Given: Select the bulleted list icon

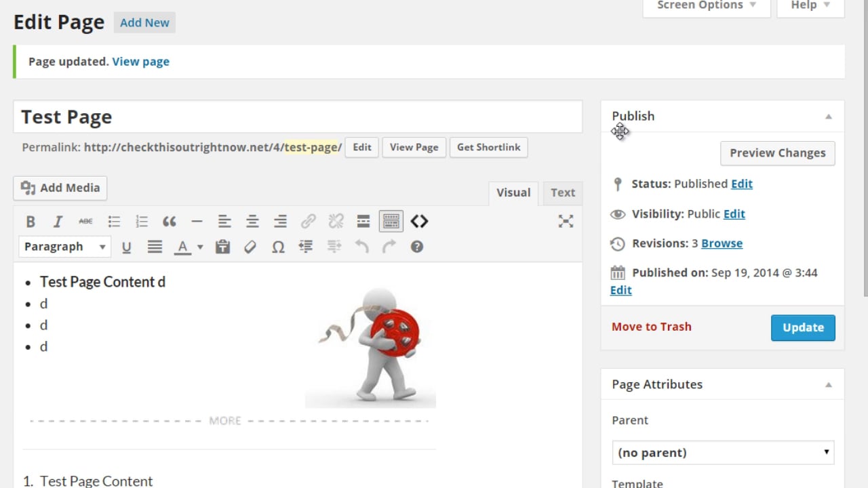Looking at the screenshot, I should click(114, 221).
